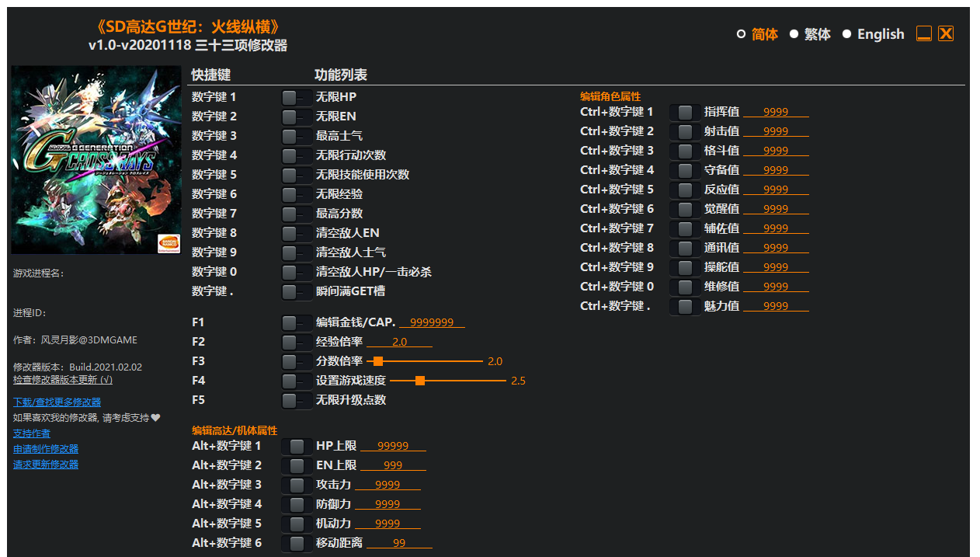Toggle 守备值 edit switch
This screenshot has width=980, height=557.
coord(685,170)
